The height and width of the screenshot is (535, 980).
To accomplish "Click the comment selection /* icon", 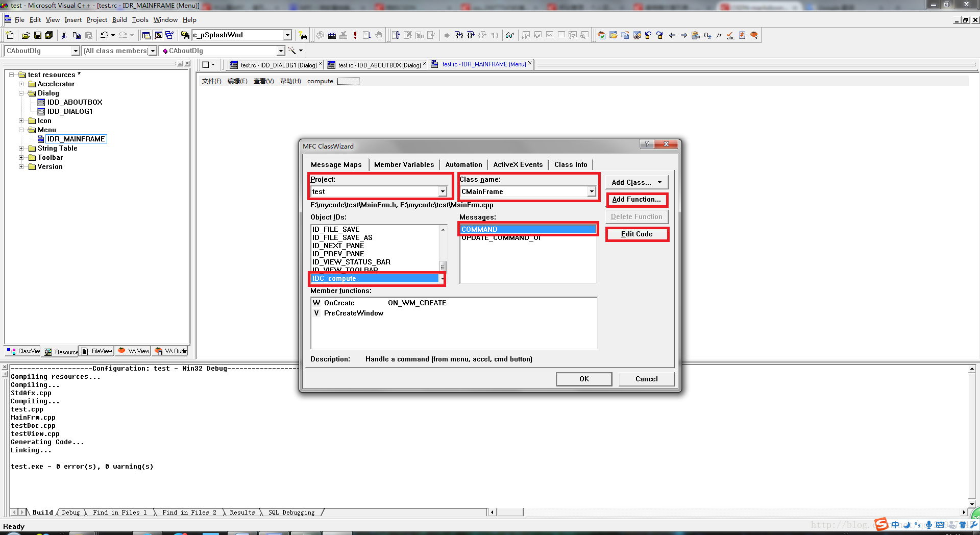I will 719,35.
